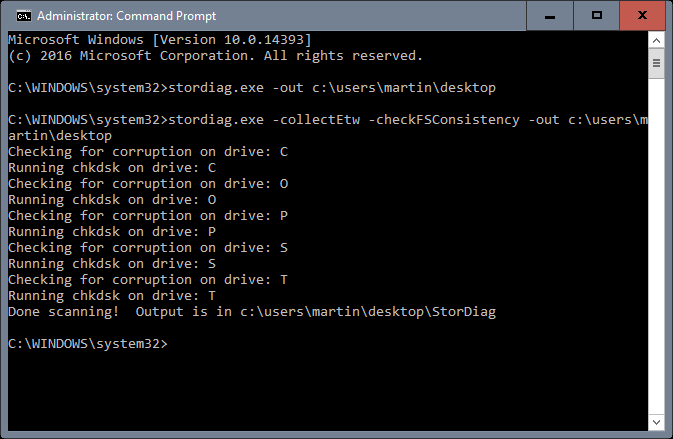673x439 pixels.
Task: Click the Command Prompt system menu icon
Action: pos(24,16)
